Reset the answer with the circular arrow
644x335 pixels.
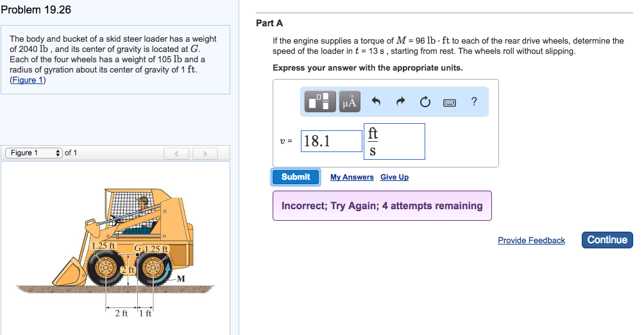pyautogui.click(x=425, y=101)
